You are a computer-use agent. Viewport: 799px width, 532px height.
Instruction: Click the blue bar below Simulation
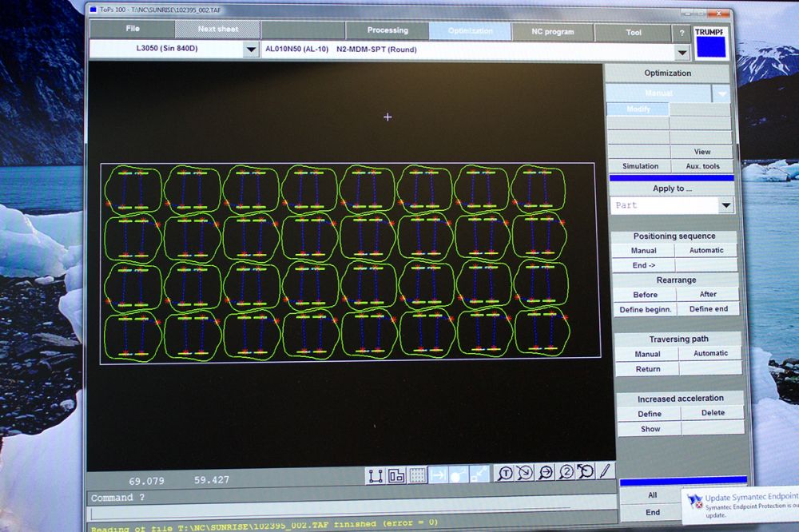pos(671,178)
